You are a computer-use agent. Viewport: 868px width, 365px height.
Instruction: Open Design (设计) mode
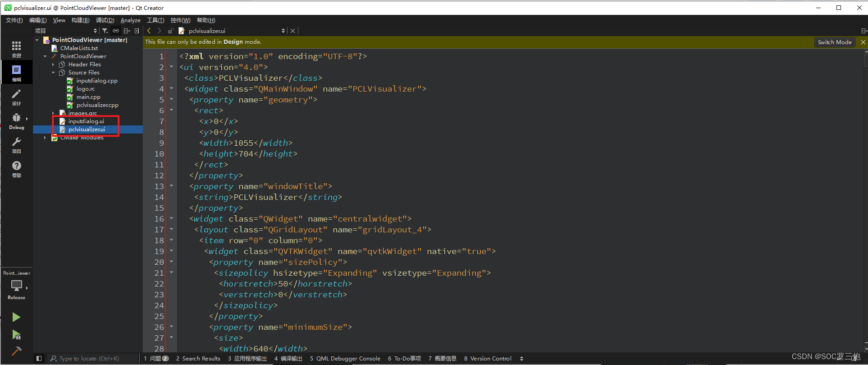[16, 97]
